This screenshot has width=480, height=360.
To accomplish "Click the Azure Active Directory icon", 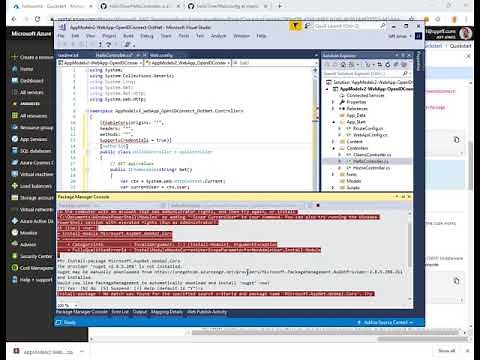I will (x=15, y=221).
